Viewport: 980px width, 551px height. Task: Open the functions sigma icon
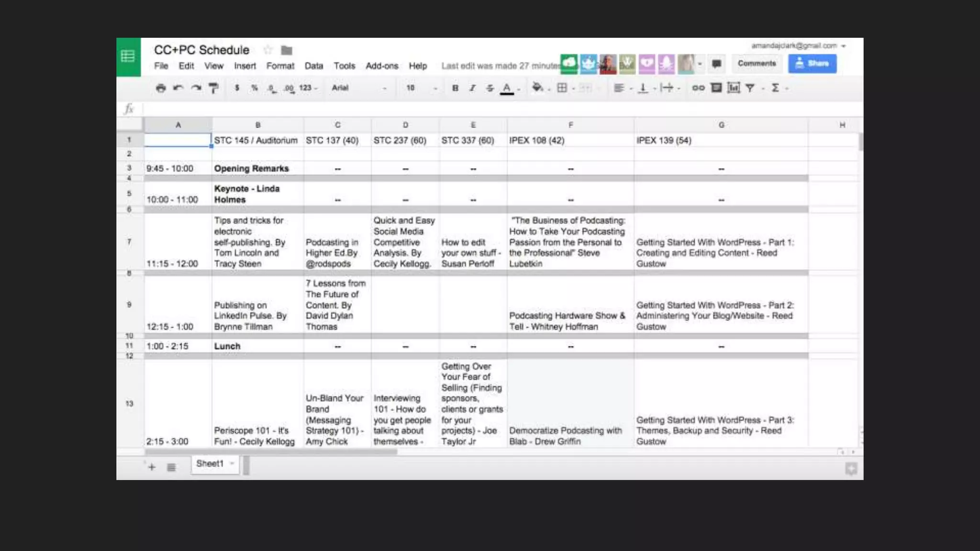click(x=775, y=88)
